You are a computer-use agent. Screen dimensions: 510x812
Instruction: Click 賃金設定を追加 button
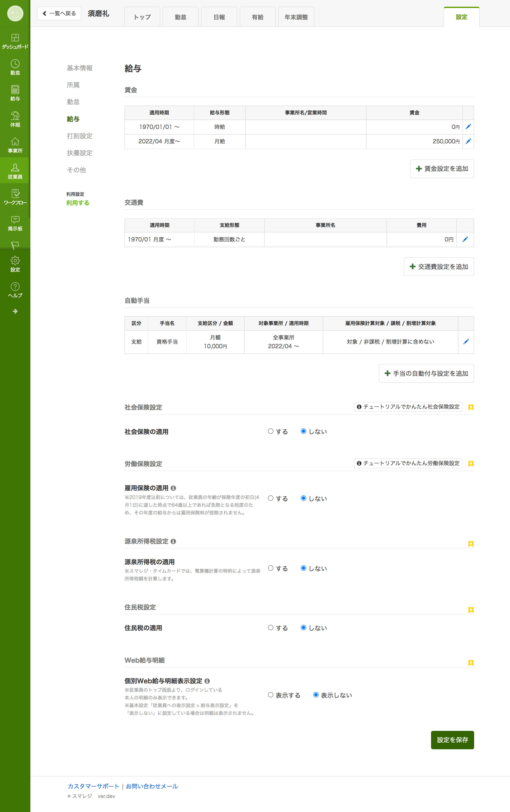[x=442, y=169]
